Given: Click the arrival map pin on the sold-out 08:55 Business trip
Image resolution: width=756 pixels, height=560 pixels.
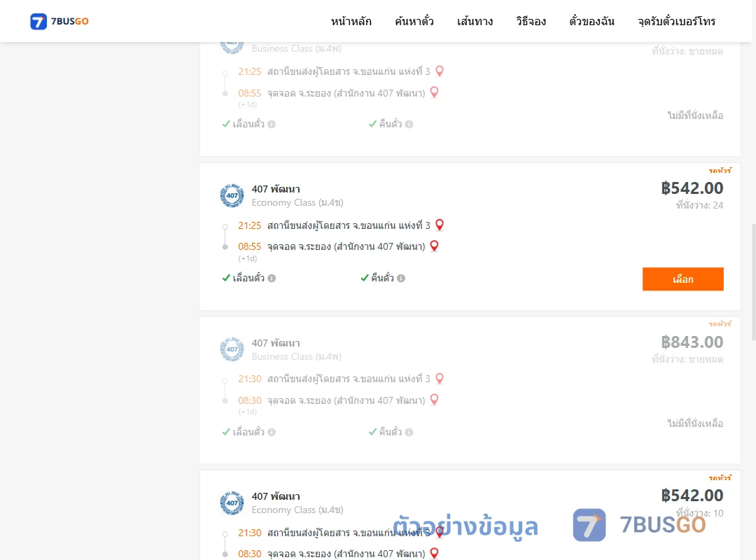Looking at the screenshot, I should 435,92.
